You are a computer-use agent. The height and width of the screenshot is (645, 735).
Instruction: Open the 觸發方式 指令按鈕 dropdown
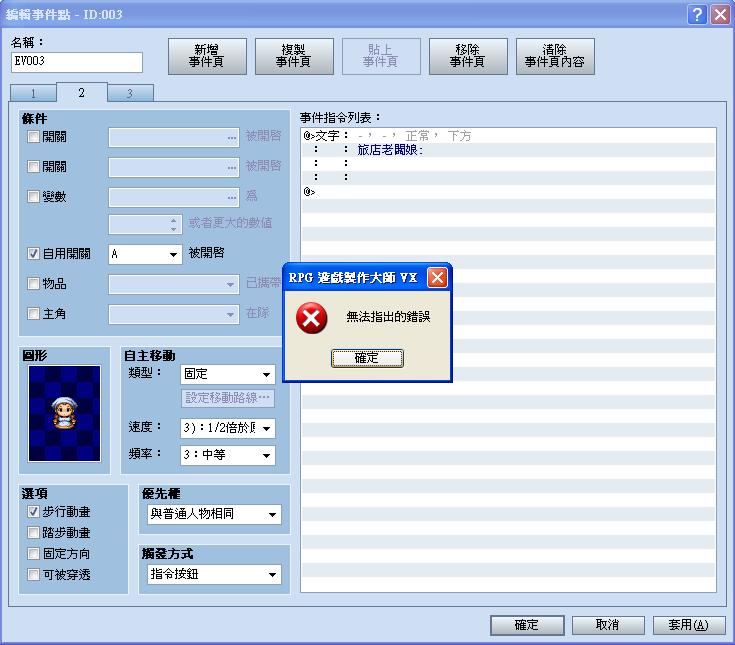(x=214, y=574)
